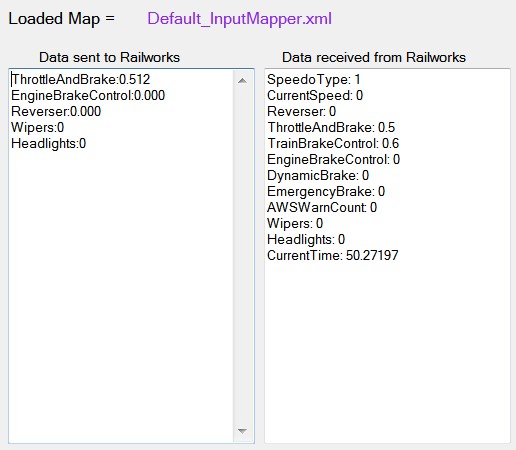Click the scrollbar up arrow in sent data box
This screenshot has width=516, height=450.
click(x=243, y=80)
